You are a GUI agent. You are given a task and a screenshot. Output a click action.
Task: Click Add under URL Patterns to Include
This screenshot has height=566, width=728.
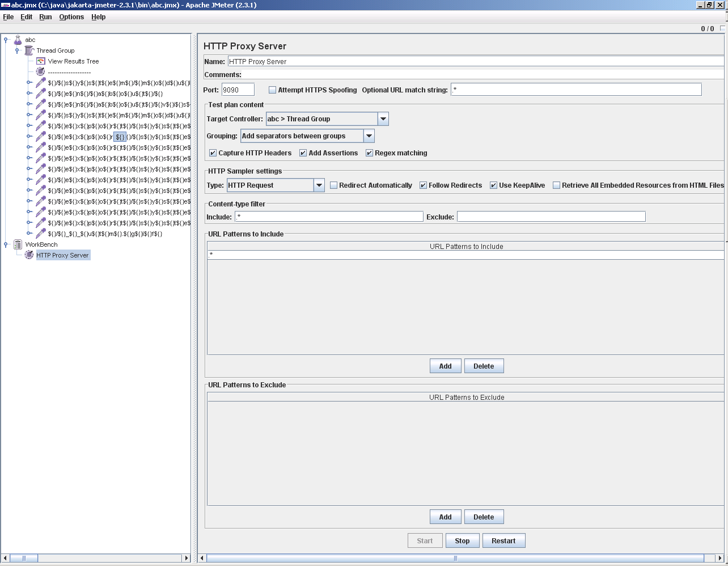[x=445, y=365]
